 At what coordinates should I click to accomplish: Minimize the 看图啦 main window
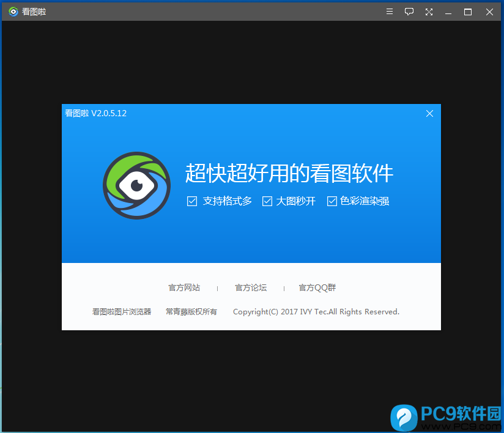[x=448, y=12]
